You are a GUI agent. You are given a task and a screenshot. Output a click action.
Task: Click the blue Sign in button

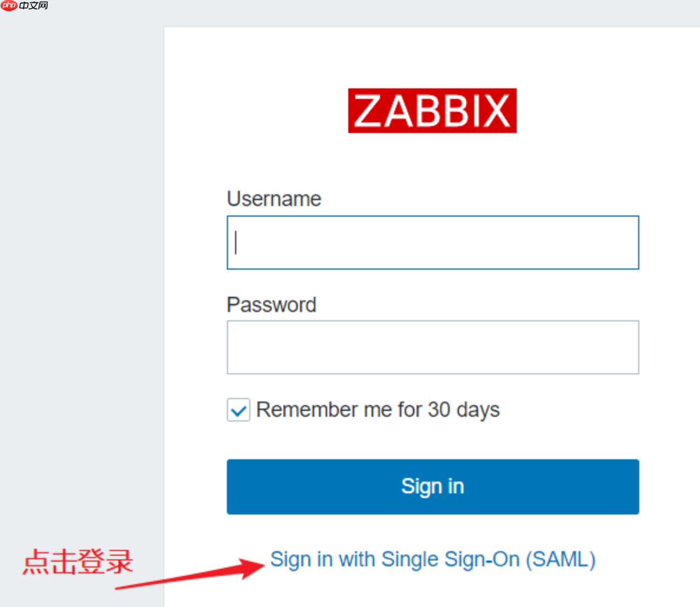[x=432, y=487]
